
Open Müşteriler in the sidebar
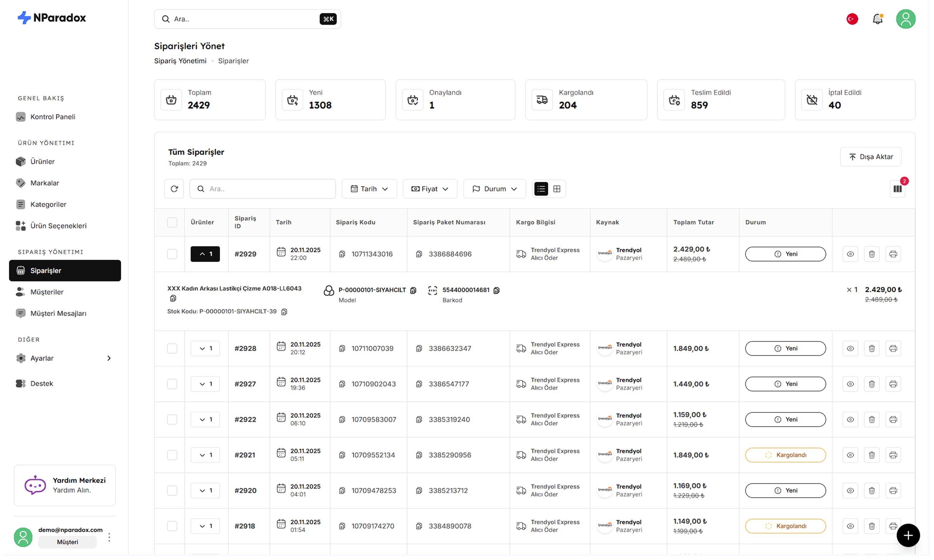47,292
